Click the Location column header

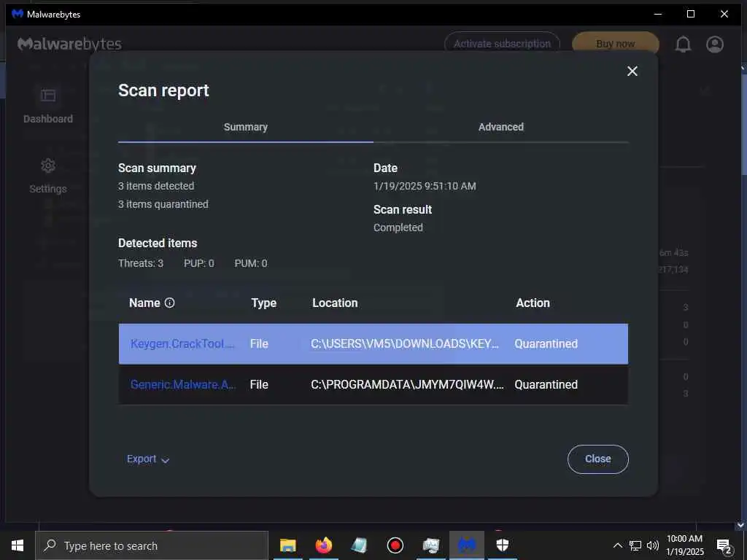pos(335,303)
